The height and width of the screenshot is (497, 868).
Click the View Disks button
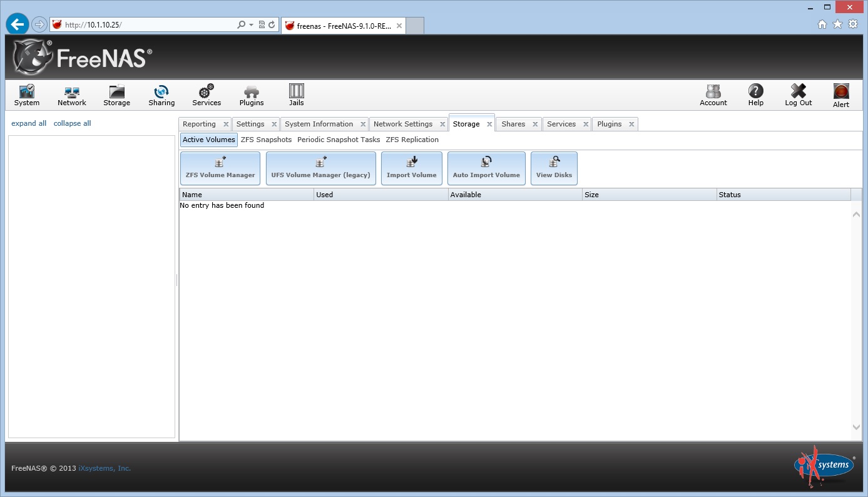tap(554, 168)
